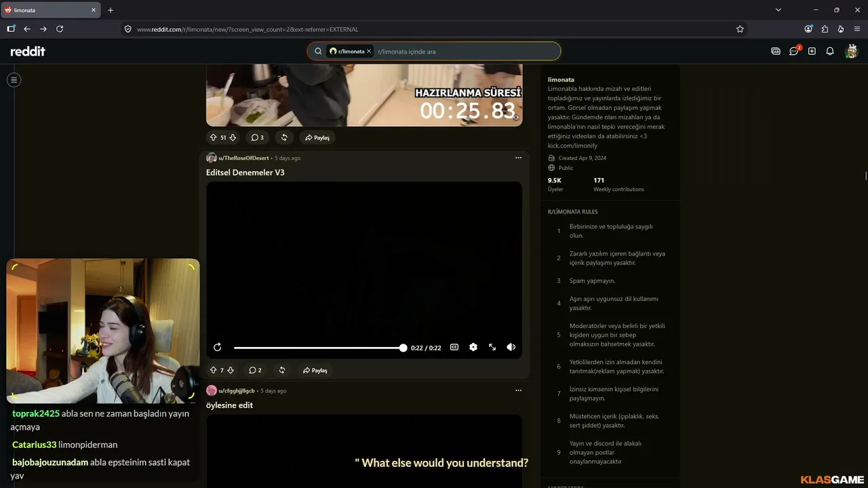The height and width of the screenshot is (488, 868).
Task: Click the '171' weekly contributions count
Action: 599,180
